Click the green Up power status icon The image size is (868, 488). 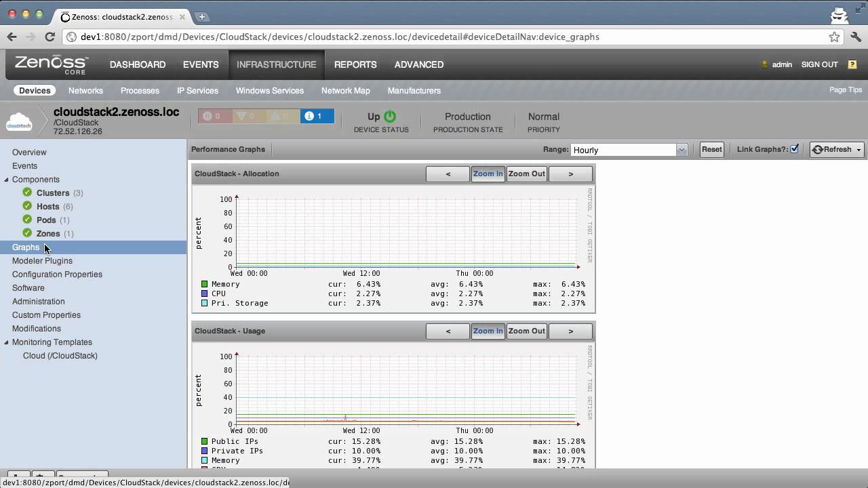(x=390, y=117)
